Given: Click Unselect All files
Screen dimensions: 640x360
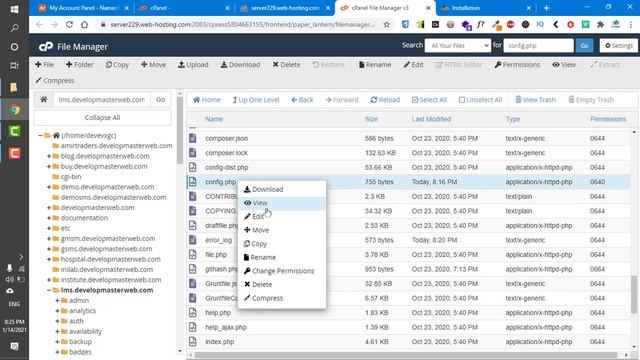Looking at the screenshot, I should [x=480, y=100].
